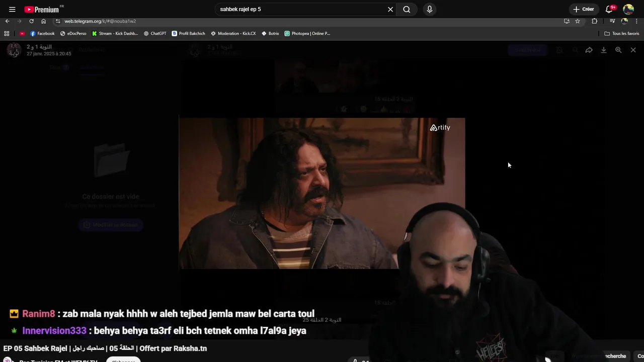Click the video playing in the viewer
Viewport: 644px width, 362px height.
click(322, 194)
